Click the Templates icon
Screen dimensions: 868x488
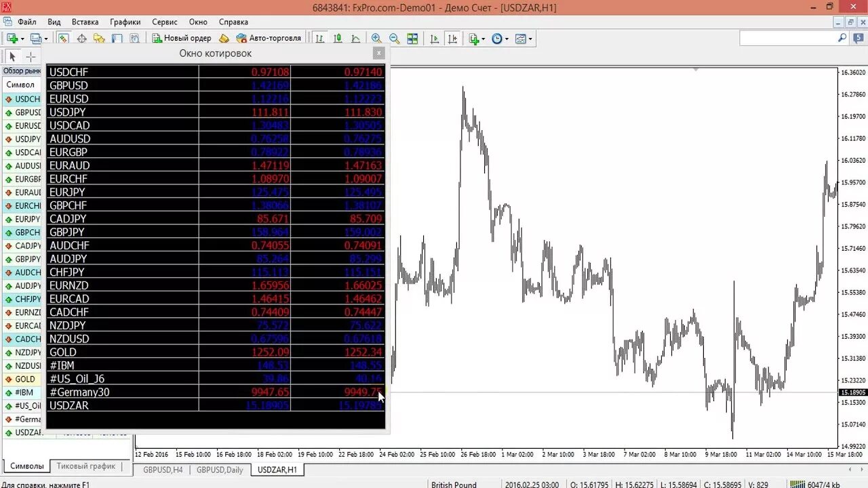pyautogui.click(x=520, y=39)
